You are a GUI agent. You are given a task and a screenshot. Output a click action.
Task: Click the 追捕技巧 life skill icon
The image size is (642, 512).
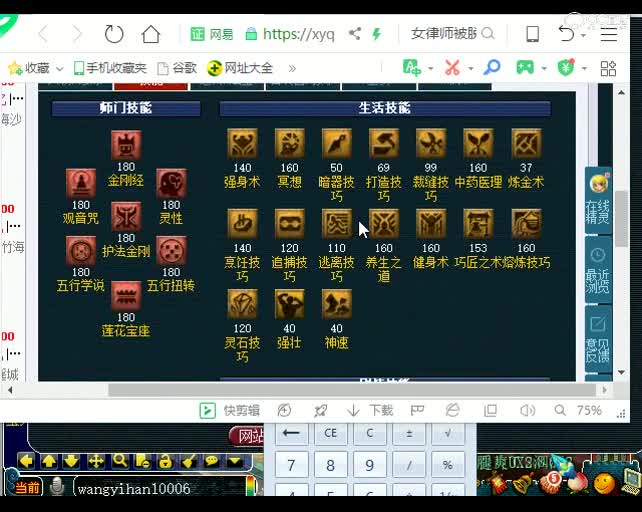point(289,224)
